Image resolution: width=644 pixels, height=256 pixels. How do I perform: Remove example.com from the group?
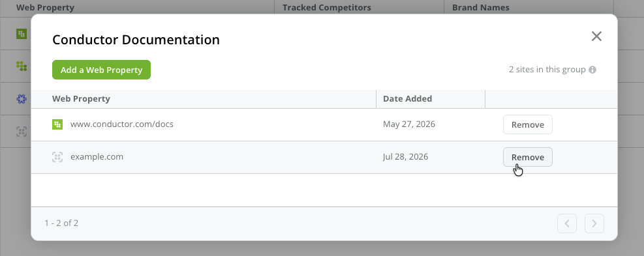[528, 157]
